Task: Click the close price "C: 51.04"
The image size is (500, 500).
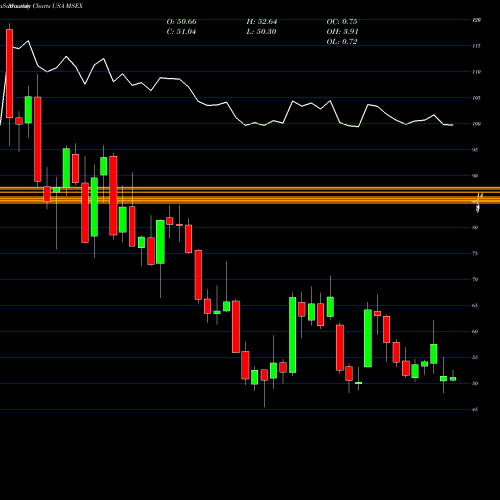Action: [x=181, y=32]
